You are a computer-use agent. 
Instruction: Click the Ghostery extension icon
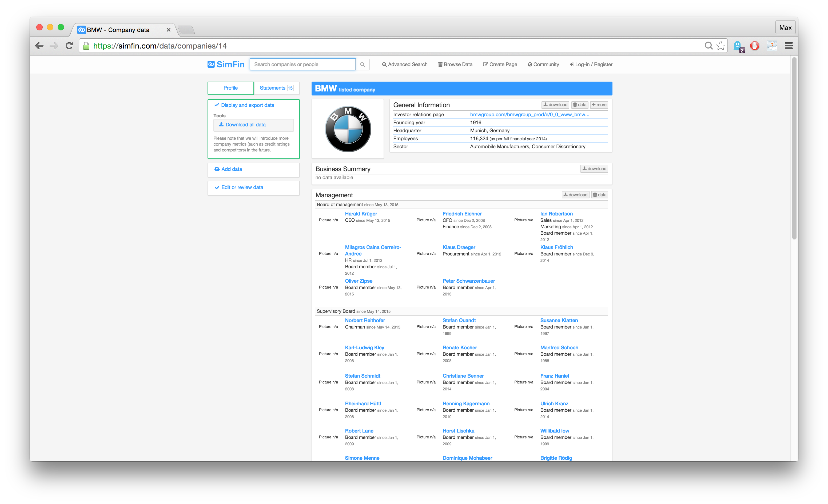738,46
